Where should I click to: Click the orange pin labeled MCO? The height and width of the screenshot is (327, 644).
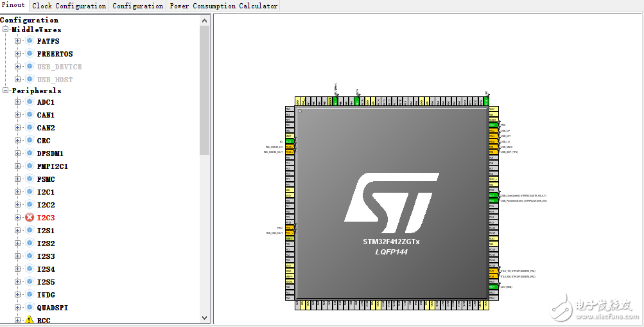tap(290, 227)
